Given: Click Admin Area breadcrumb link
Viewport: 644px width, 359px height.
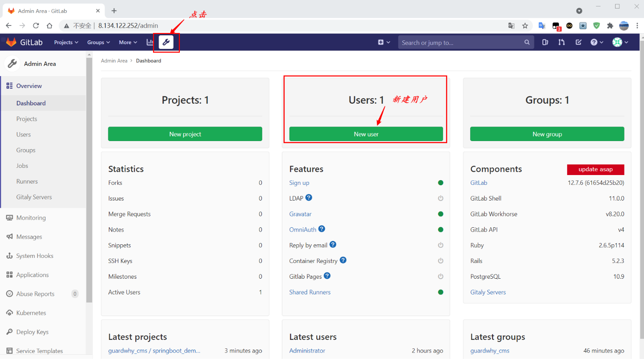Looking at the screenshot, I should 114,61.
